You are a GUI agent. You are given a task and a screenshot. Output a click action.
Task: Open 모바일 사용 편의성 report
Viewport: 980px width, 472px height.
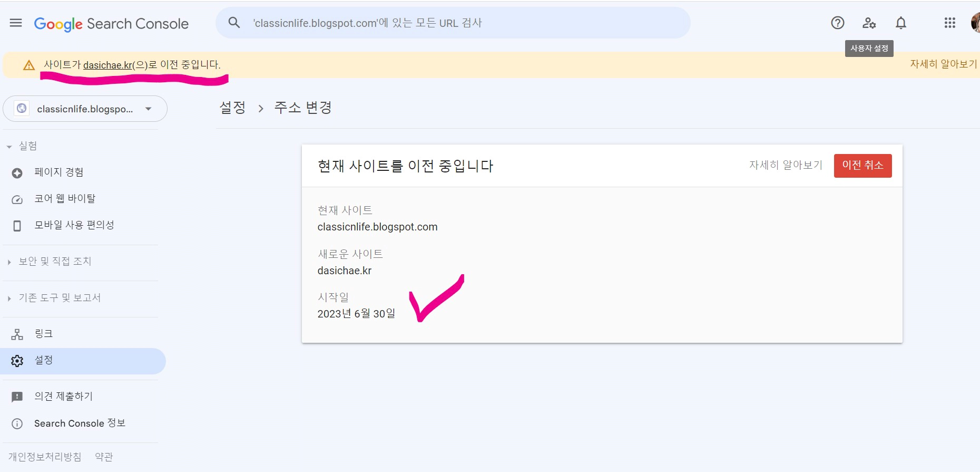pyautogui.click(x=83, y=225)
